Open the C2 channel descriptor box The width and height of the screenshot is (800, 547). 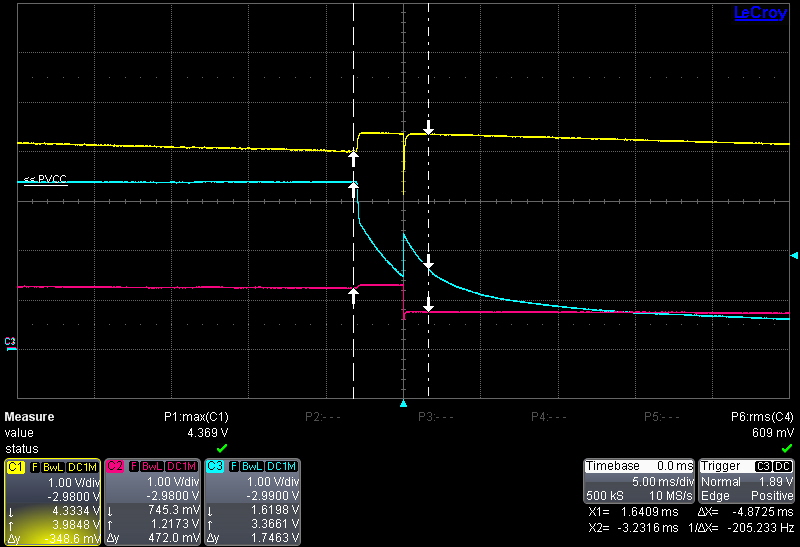152,502
